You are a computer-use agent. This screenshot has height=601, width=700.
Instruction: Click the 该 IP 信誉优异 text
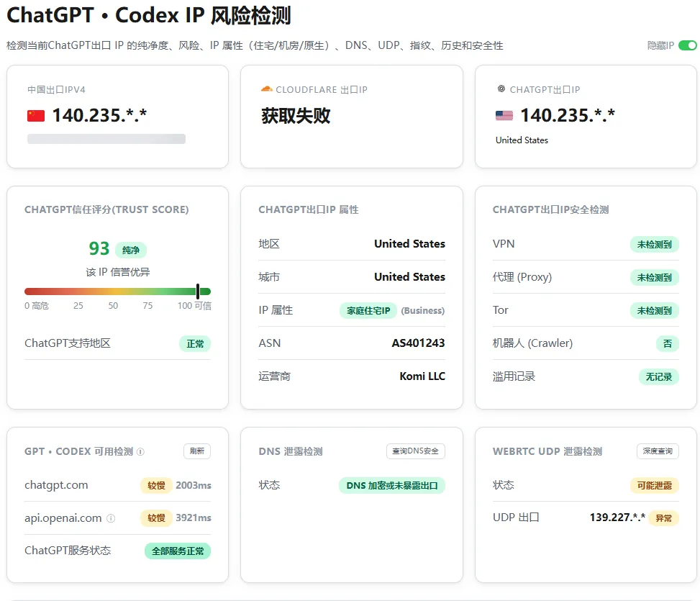click(x=118, y=272)
